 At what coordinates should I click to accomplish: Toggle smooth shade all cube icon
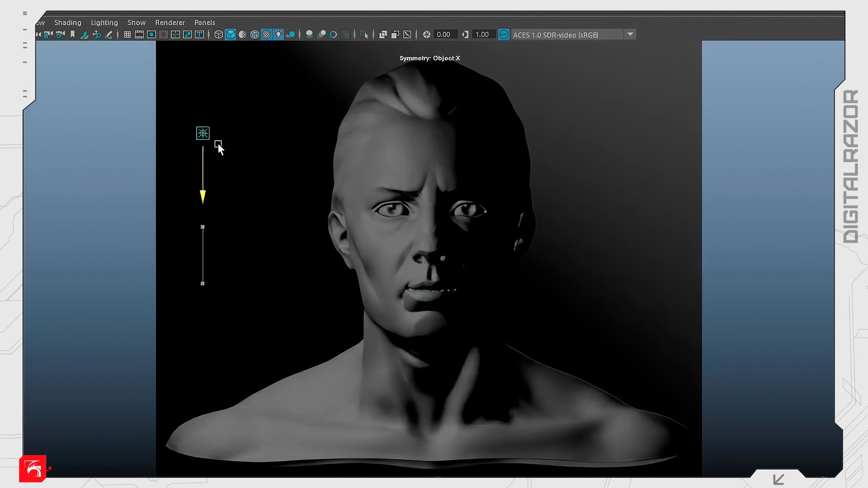(x=231, y=34)
